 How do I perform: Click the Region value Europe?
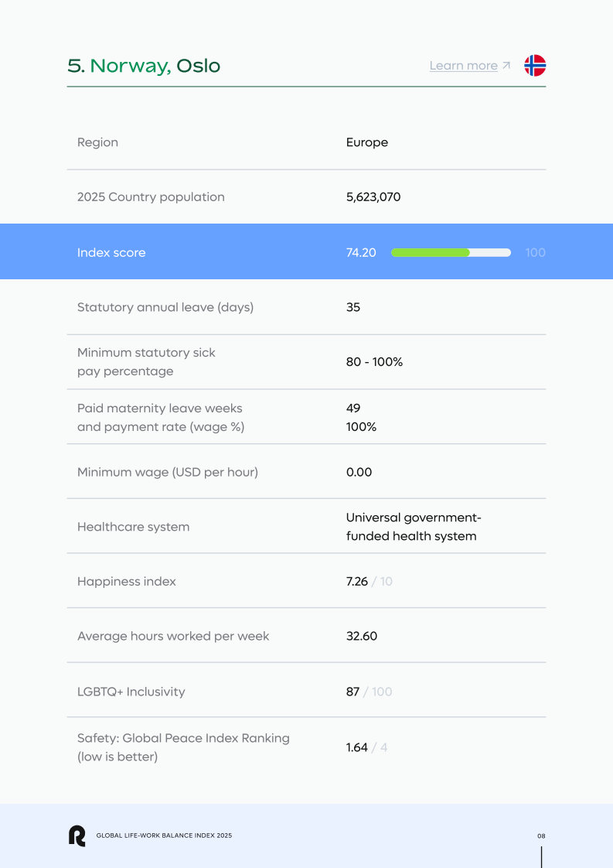click(367, 142)
